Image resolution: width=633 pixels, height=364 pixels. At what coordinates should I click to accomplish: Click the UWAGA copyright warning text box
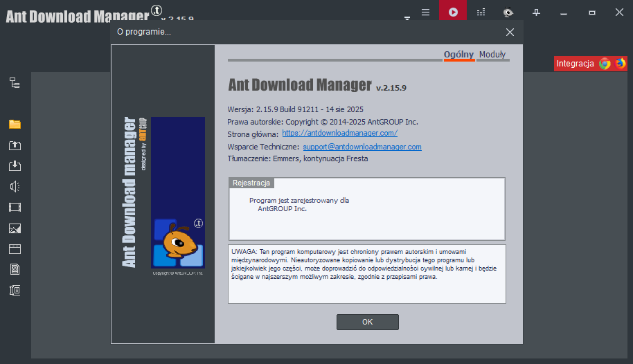[x=366, y=273]
